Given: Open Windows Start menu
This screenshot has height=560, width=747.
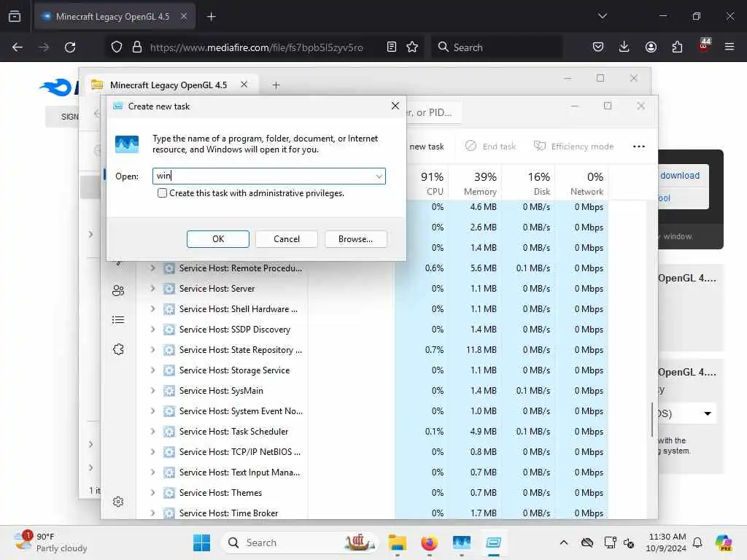Looking at the screenshot, I should pyautogui.click(x=201, y=542).
